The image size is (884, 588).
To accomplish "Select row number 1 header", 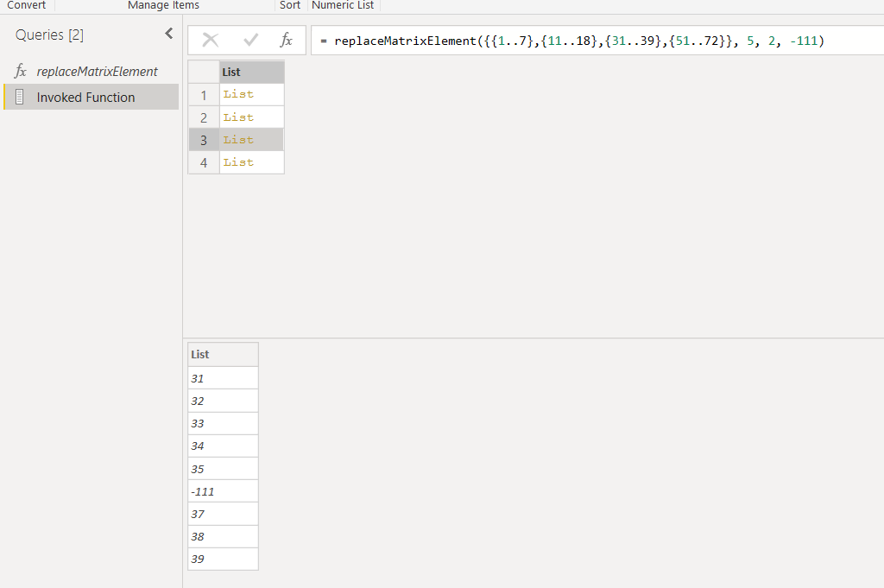I will tap(204, 95).
